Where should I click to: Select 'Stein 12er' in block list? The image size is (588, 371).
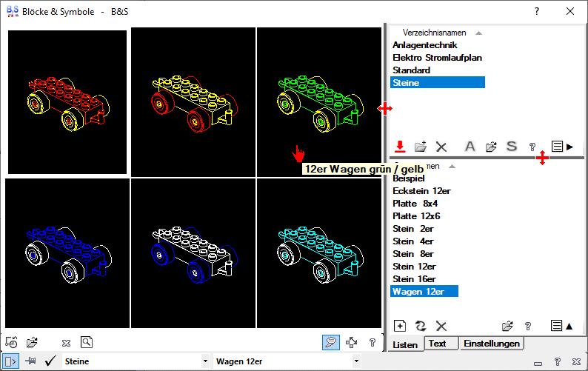tap(414, 267)
